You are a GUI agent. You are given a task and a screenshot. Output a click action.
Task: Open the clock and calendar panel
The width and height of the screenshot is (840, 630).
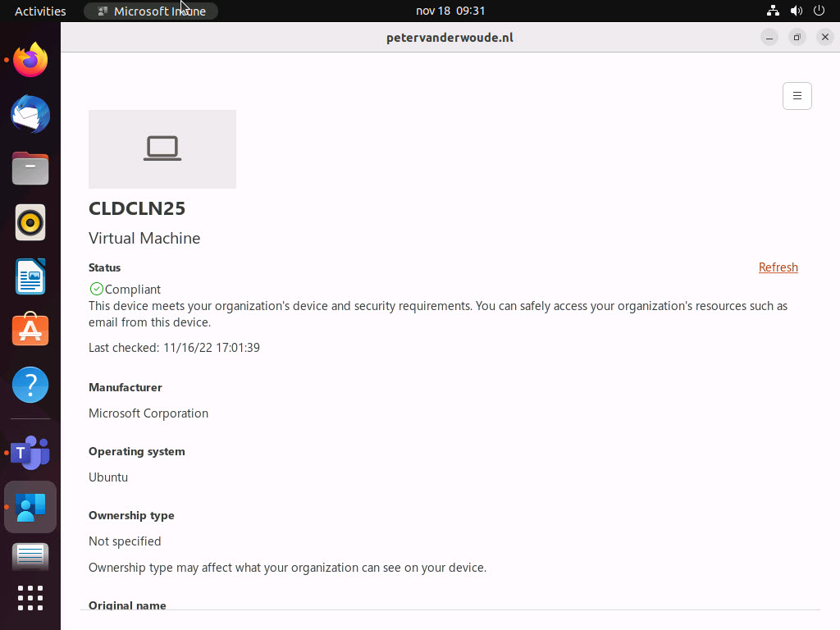pos(450,11)
